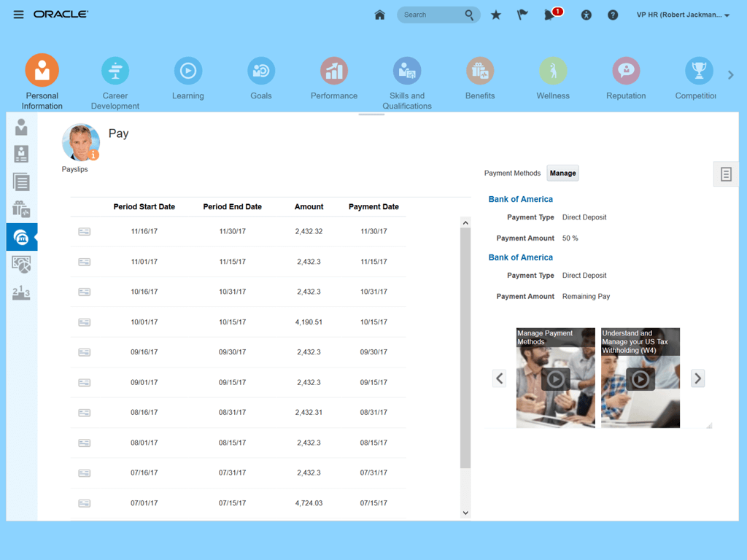
Task: Select the benefits gift sidebar icon
Action: pyautogui.click(x=21, y=209)
